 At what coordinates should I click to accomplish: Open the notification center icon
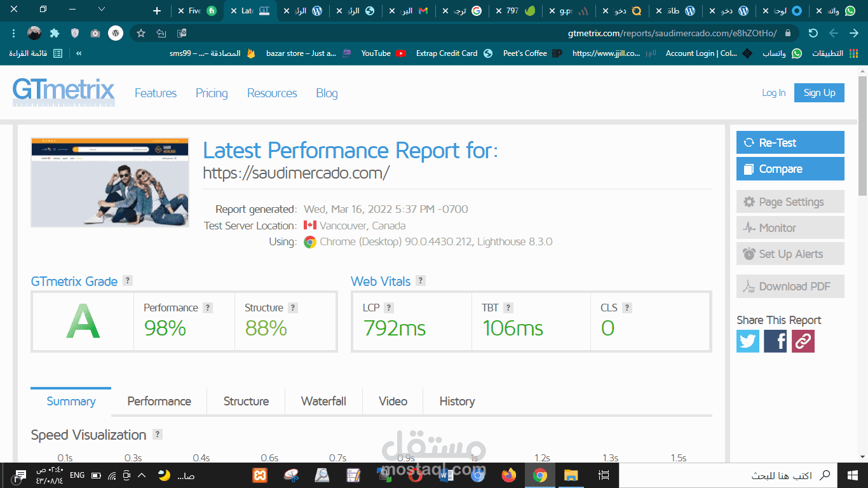click(20, 475)
